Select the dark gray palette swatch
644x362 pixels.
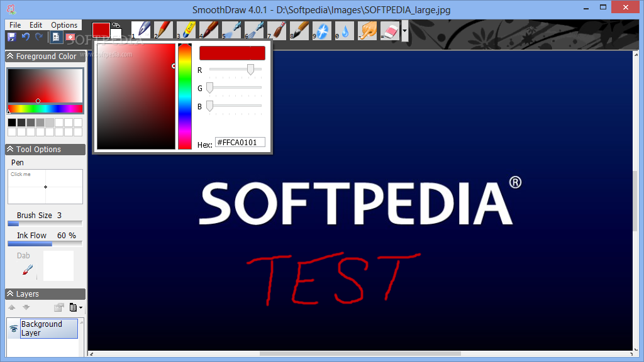point(21,123)
